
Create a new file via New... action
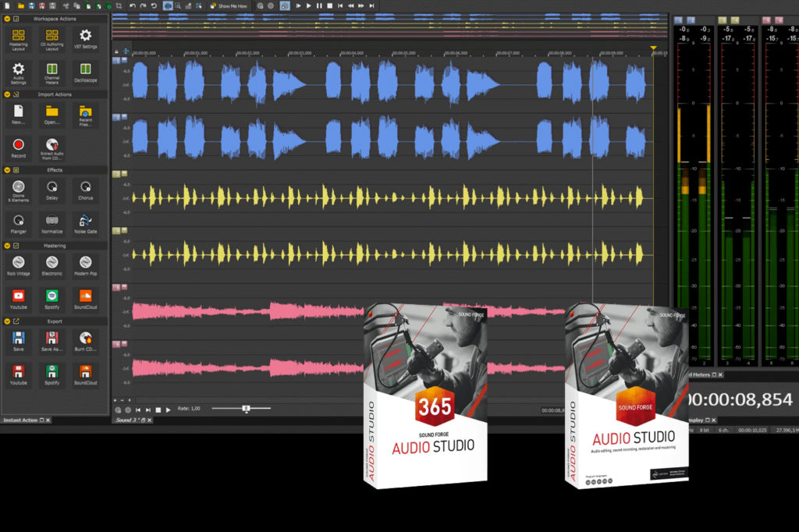19,115
